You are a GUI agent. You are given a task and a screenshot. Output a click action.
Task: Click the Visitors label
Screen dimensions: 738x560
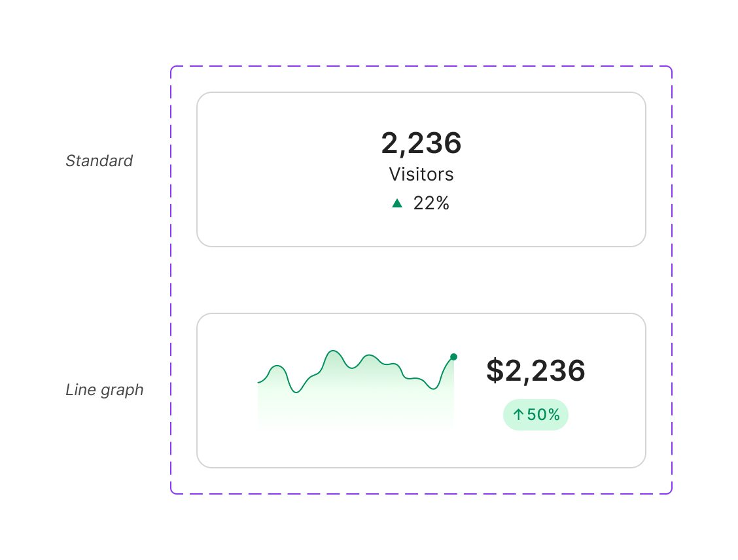pos(421,174)
